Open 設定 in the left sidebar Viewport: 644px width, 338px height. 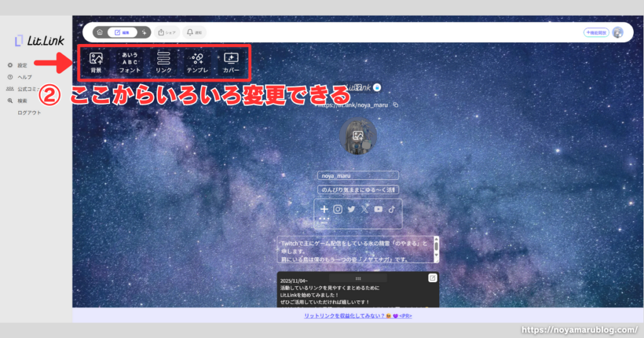coord(22,65)
